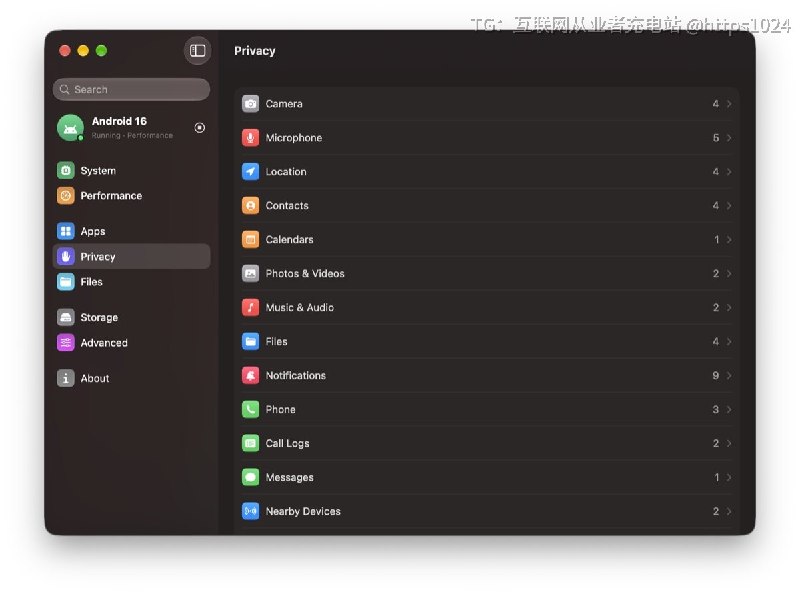Screen dimensions: 800x594
Task: Click the Advanced sliders icon in sidebar
Action: 66,342
